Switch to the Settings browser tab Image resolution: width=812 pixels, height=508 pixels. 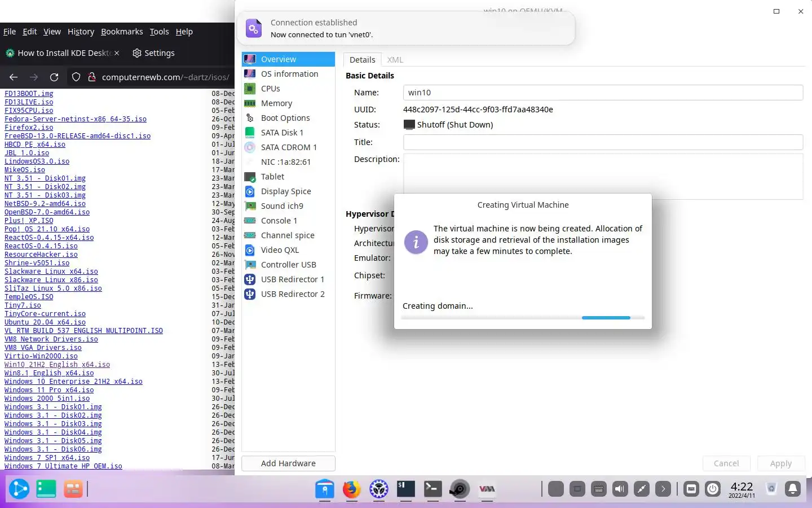[154, 53]
